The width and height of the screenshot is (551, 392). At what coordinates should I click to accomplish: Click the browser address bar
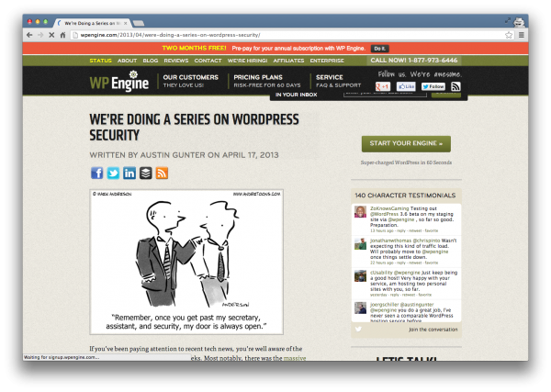coord(288,35)
